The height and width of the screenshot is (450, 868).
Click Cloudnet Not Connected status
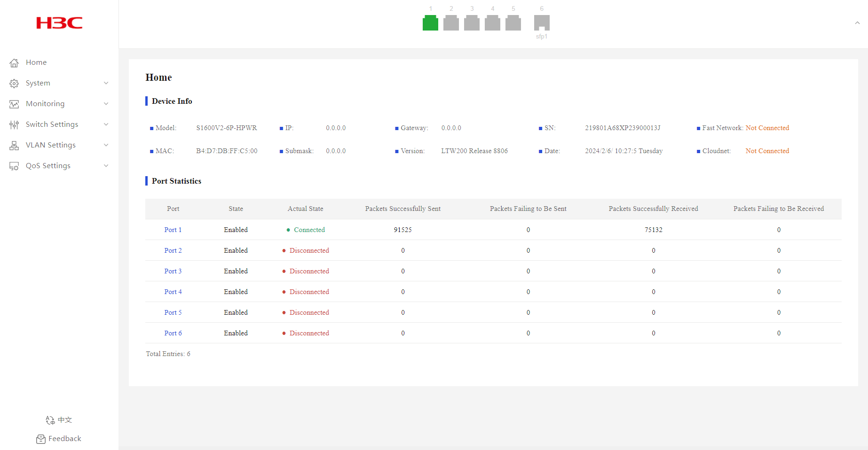tap(767, 151)
